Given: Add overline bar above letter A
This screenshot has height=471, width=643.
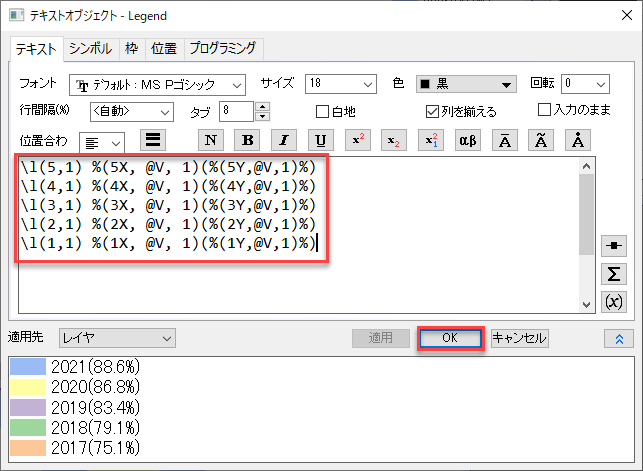Looking at the screenshot, I should click(504, 140).
